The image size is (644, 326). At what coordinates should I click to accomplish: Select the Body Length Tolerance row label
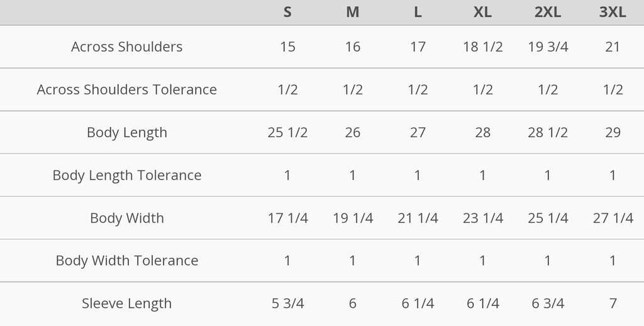point(127,175)
